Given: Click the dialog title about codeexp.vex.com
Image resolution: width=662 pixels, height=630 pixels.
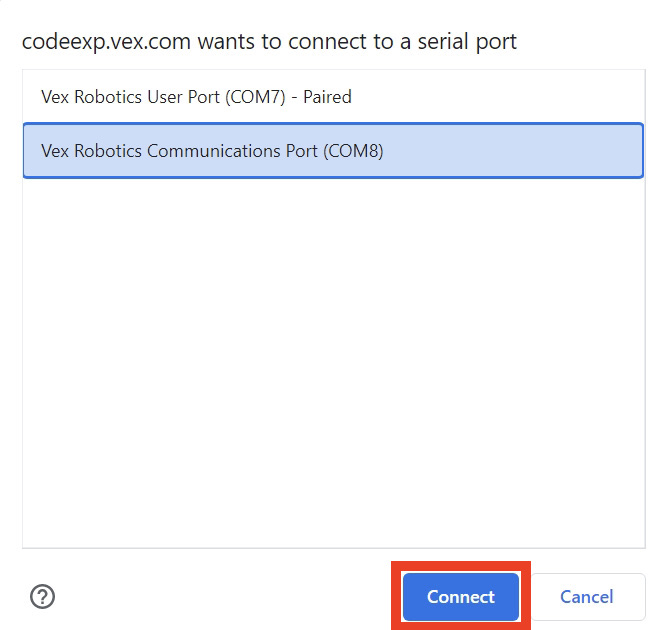Looking at the screenshot, I should click(269, 42).
